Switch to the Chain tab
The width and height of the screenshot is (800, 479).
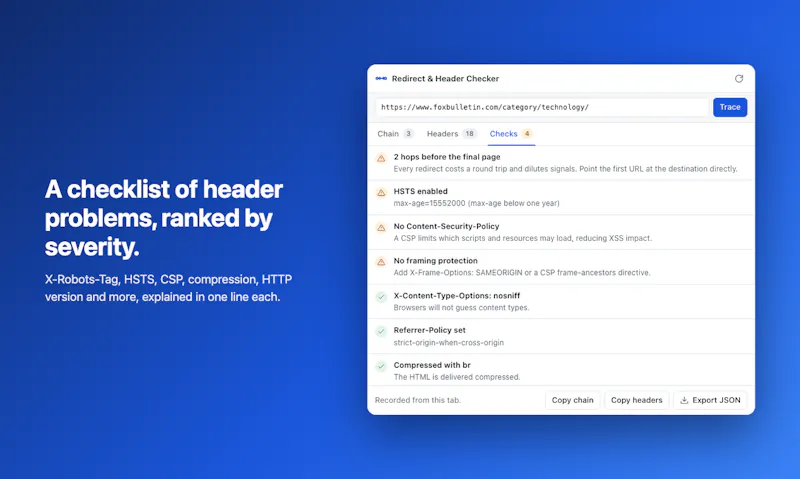[x=395, y=134]
